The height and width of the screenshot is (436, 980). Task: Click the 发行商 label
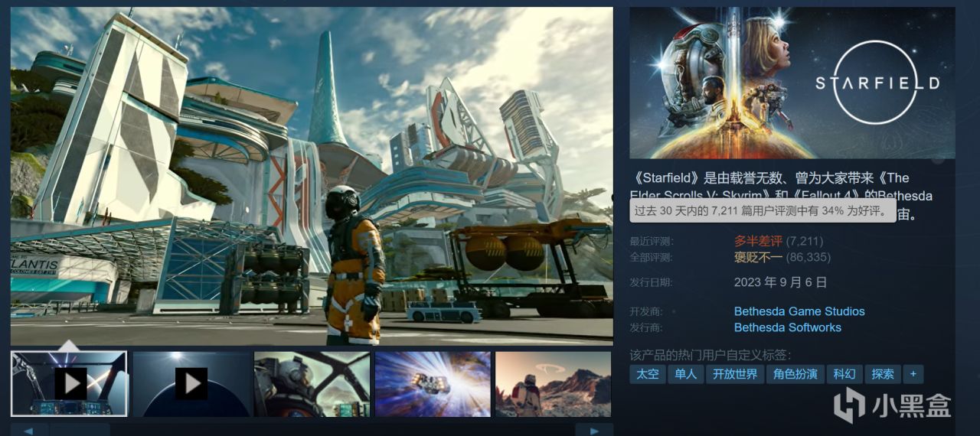(647, 327)
